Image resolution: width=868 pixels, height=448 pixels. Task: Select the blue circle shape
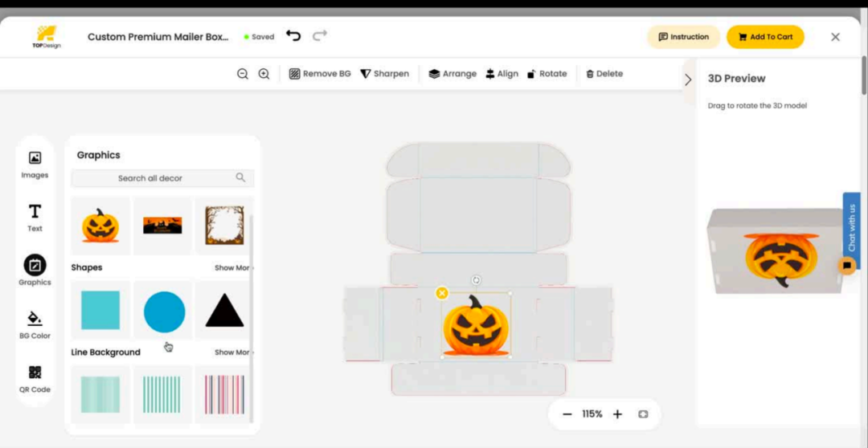click(164, 312)
